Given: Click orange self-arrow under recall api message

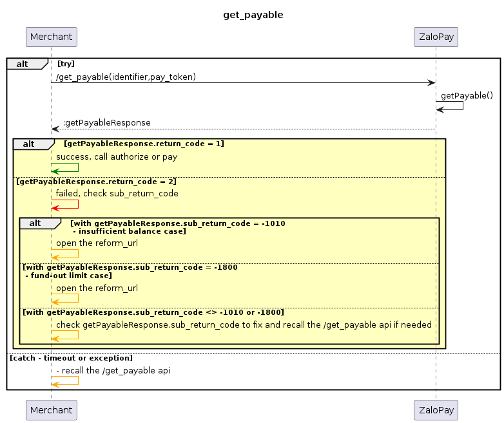Looking at the screenshot, I should pos(64,381).
